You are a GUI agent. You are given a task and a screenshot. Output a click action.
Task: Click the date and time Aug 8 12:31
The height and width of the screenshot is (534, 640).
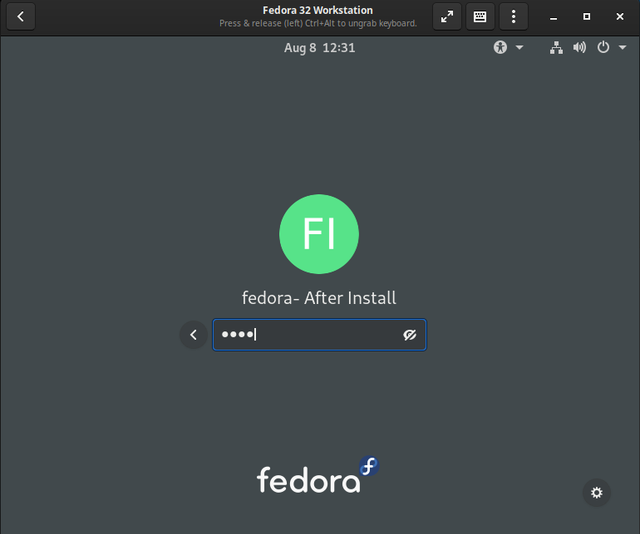320,48
